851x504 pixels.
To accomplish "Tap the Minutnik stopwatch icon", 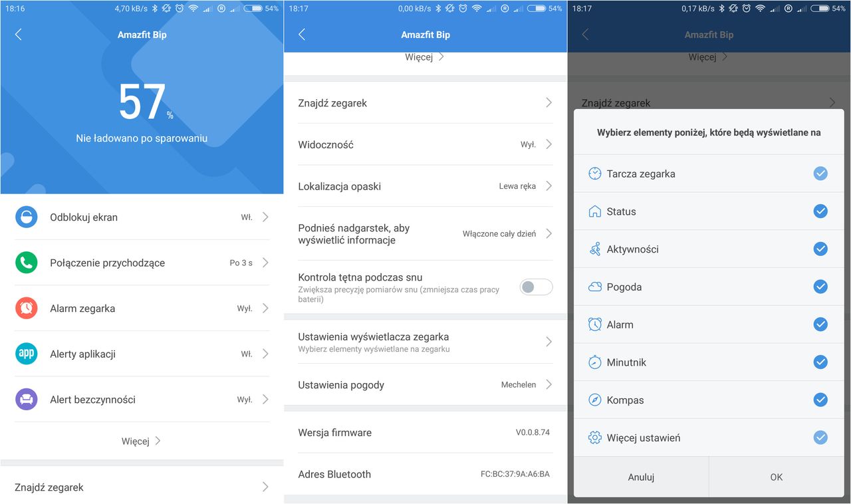I will click(x=595, y=362).
